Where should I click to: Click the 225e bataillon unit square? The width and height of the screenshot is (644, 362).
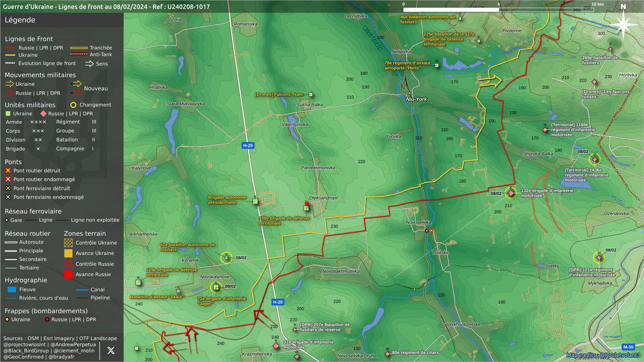click(x=479, y=41)
